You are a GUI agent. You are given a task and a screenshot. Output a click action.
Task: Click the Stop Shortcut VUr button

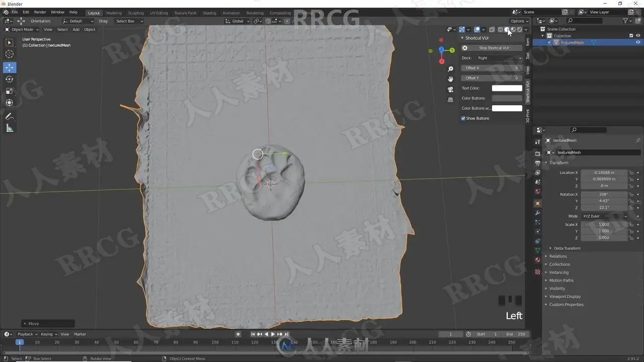[x=492, y=48]
